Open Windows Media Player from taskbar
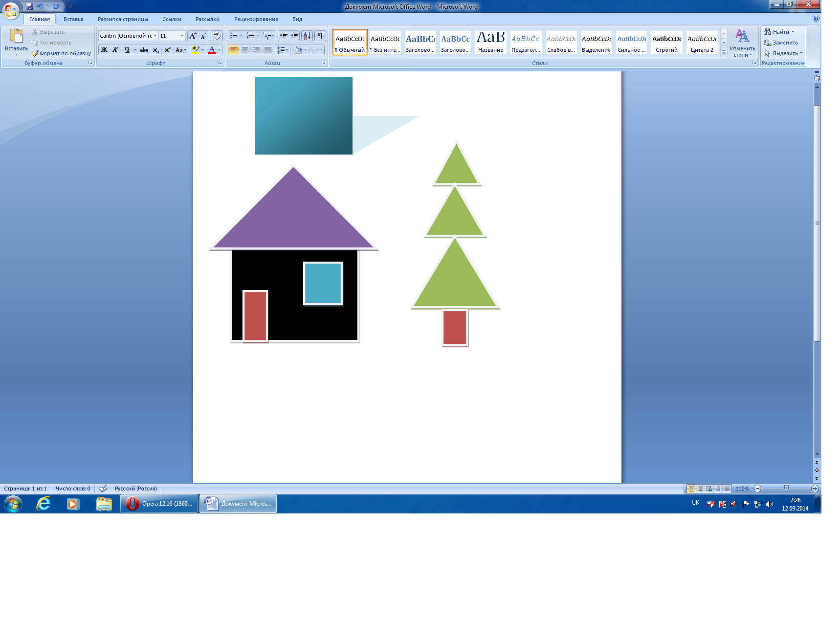Image resolution: width=840 pixels, height=622 pixels. tap(73, 504)
